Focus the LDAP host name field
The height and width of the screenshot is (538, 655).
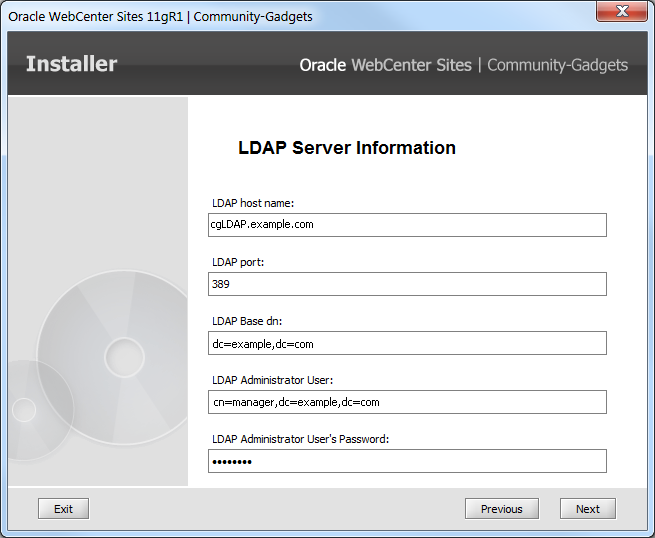pyautogui.click(x=407, y=225)
